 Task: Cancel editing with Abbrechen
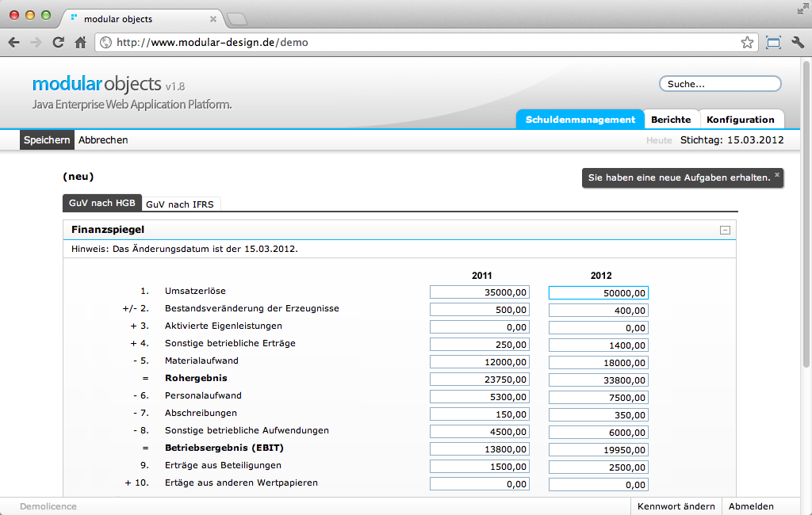(x=103, y=140)
